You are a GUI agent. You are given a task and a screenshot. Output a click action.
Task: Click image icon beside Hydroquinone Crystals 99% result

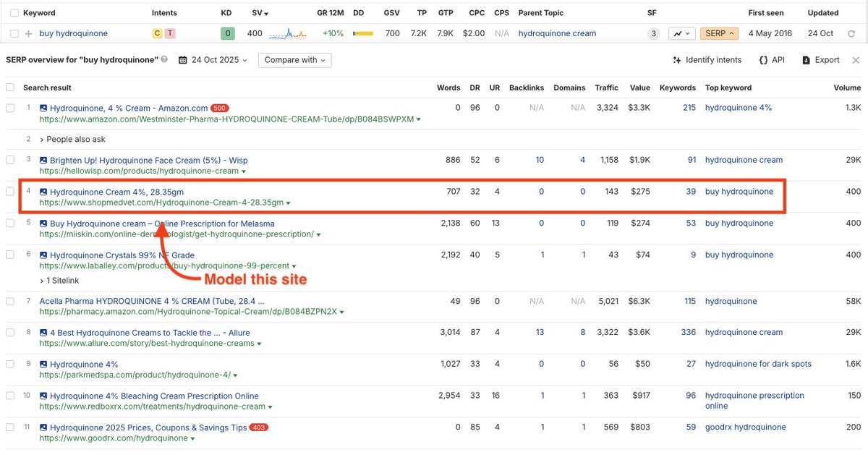(x=43, y=255)
